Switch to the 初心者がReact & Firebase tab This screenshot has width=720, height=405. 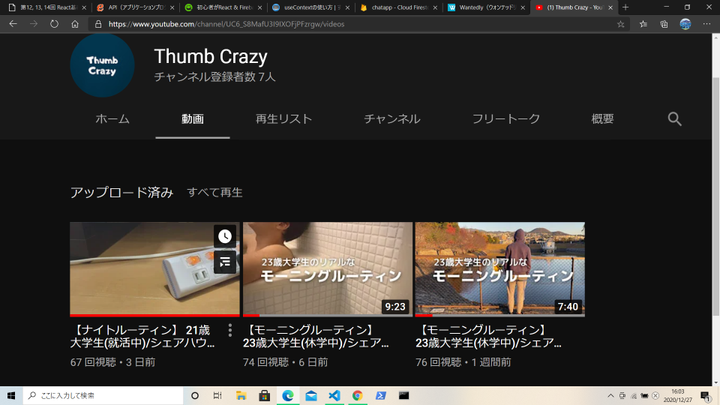click(x=223, y=8)
